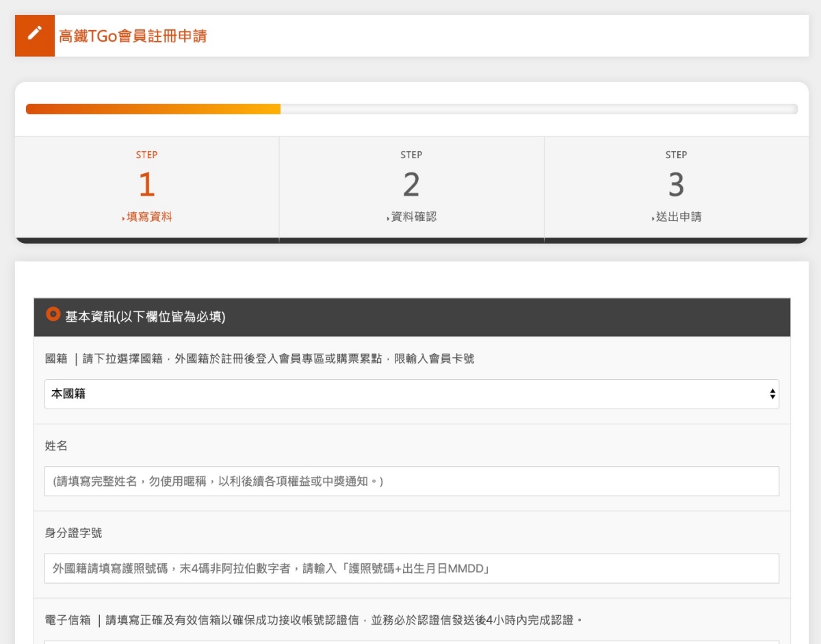Open the 國籍 dropdown showing 本國籍
Viewport: 821px width, 644px height.
412,394
